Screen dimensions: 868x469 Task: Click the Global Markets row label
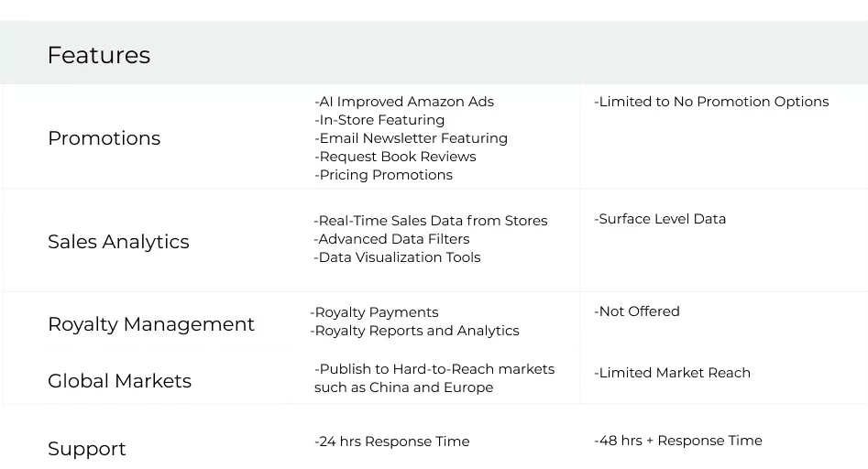(119, 381)
